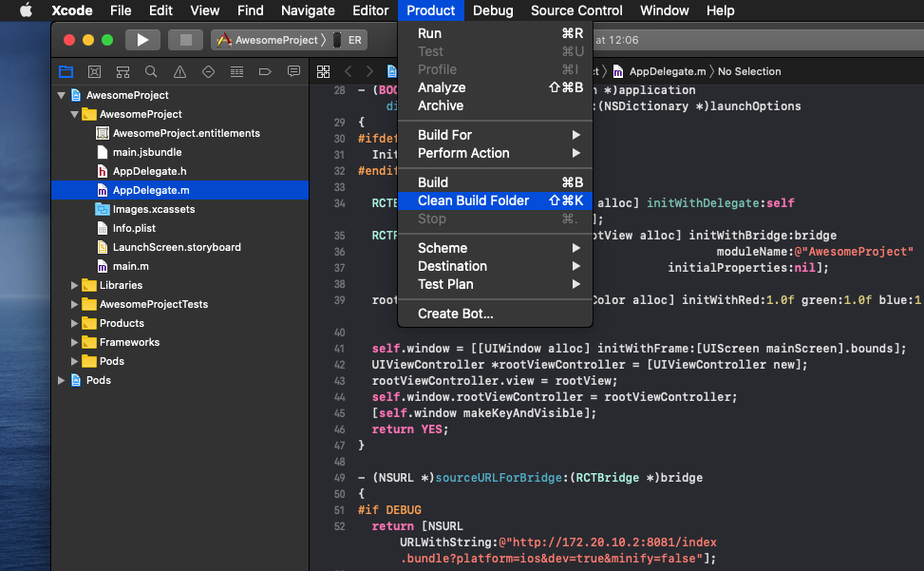Image resolution: width=924 pixels, height=571 pixels.
Task: Open the Window menu
Action: (664, 10)
